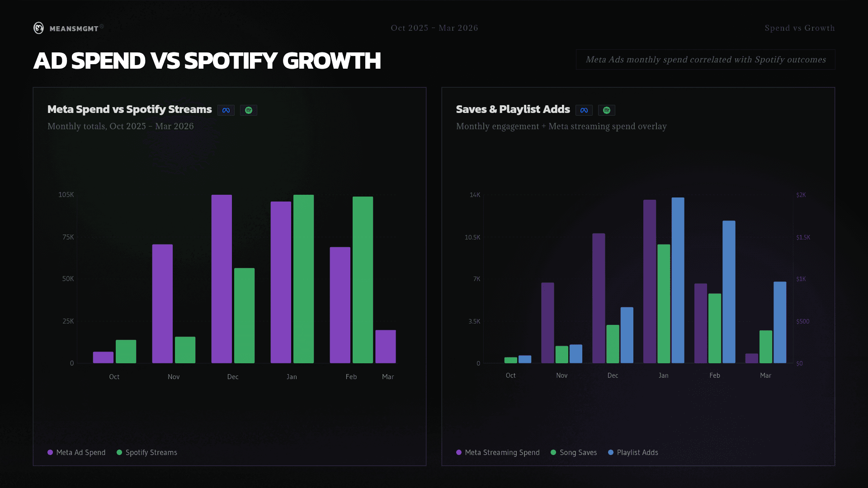
Task: Click the Meta Ads monthly spend correlation note
Action: pos(706,60)
